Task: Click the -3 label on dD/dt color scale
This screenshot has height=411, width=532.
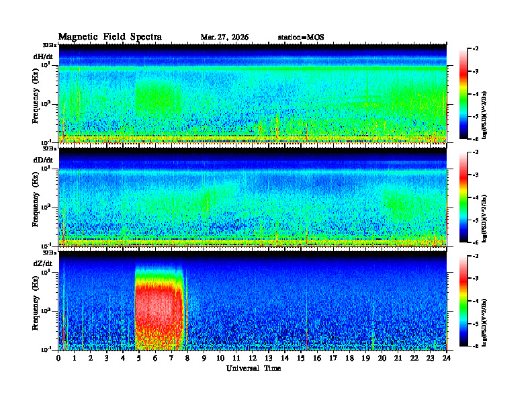Action: tap(475, 175)
